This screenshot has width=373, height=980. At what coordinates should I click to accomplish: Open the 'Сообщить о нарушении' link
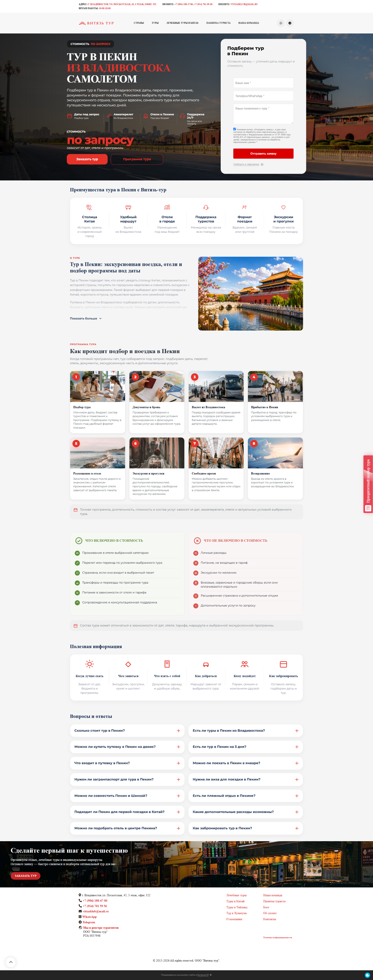(x=246, y=165)
